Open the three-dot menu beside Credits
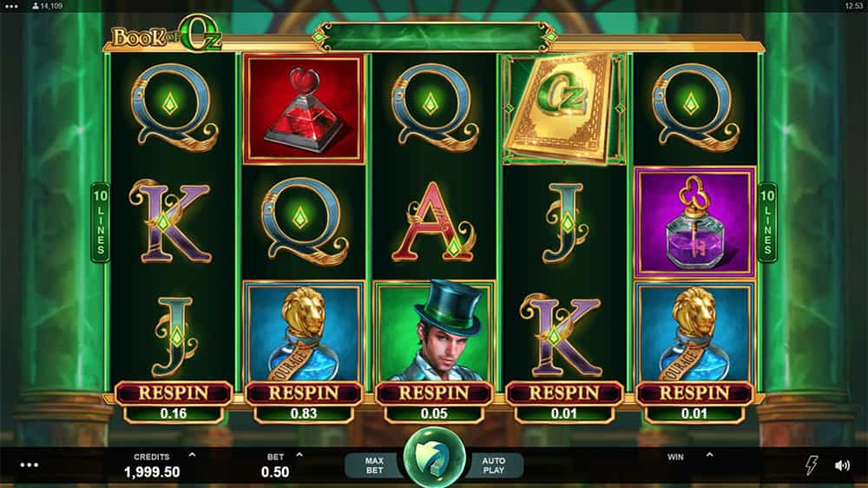868x488 pixels. (x=30, y=465)
